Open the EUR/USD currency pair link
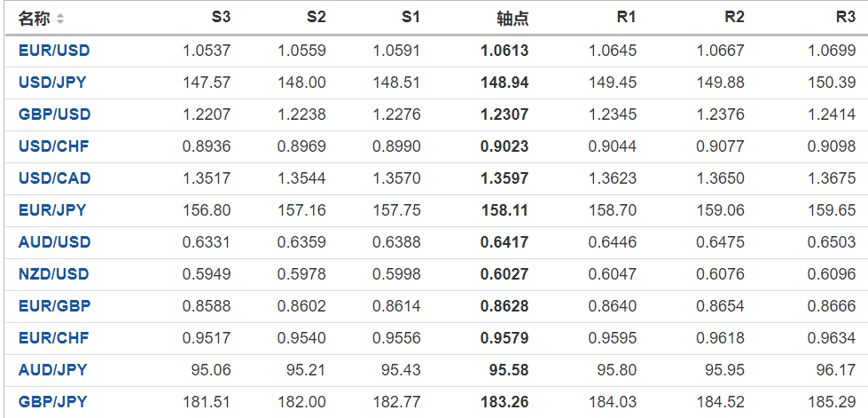Image resolution: width=868 pixels, height=418 pixels. (x=54, y=51)
